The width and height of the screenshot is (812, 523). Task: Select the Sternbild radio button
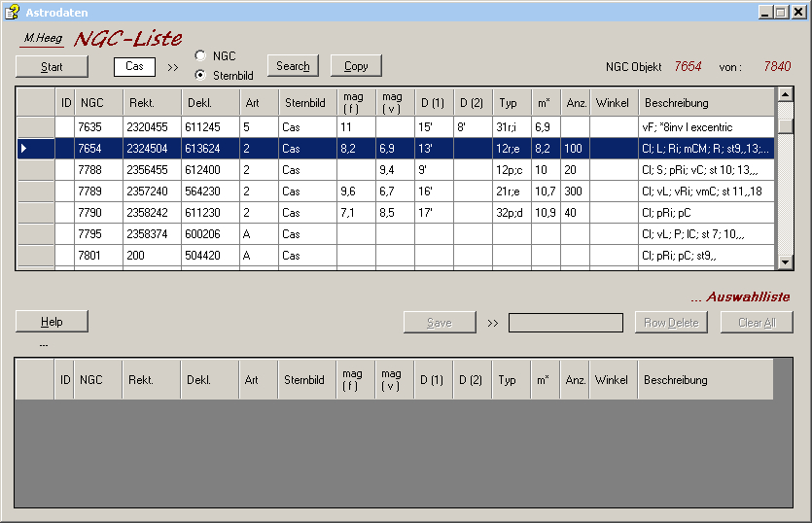click(x=200, y=75)
